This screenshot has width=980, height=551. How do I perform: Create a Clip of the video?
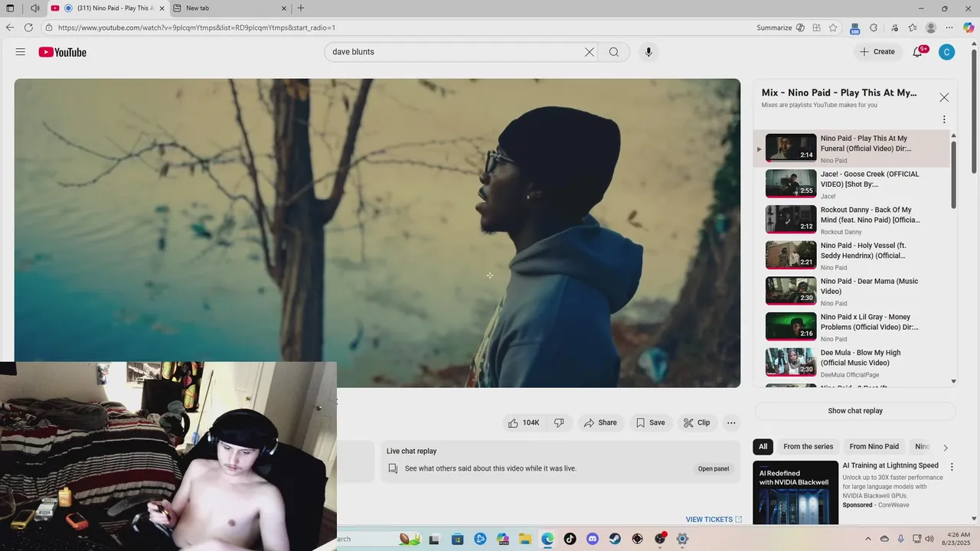[697, 422]
